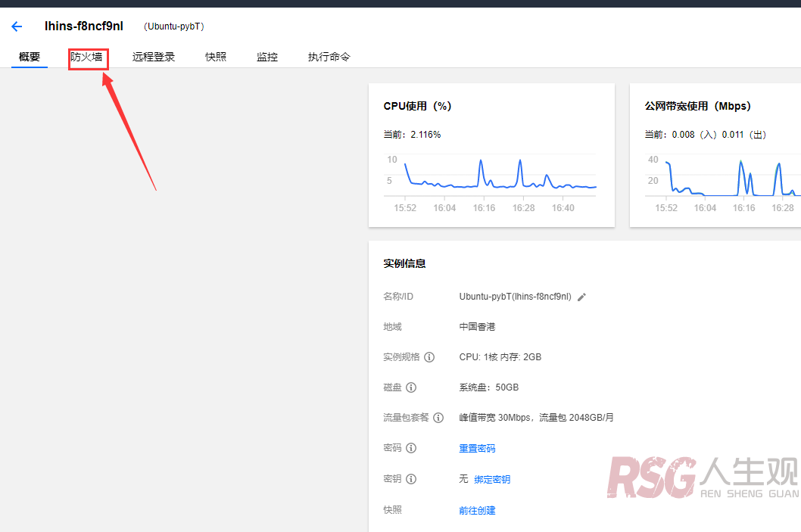Click the 公网带宽使用 (Mbps) card title
The width and height of the screenshot is (801, 532).
pos(698,106)
